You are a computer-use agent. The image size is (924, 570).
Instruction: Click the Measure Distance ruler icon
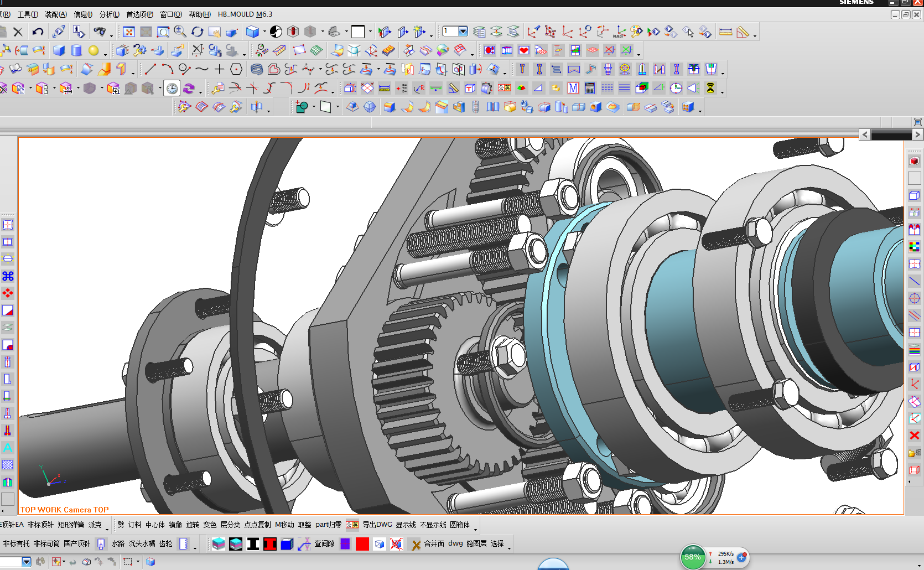point(725,32)
